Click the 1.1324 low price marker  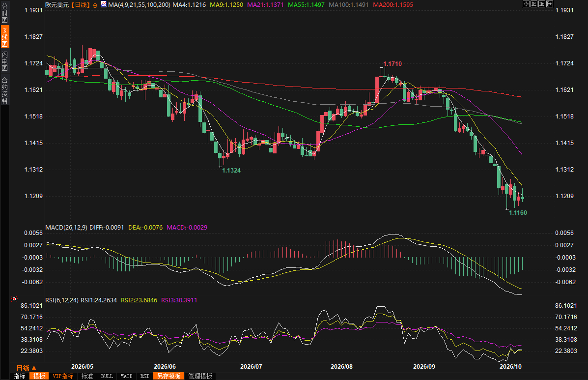[231, 170]
